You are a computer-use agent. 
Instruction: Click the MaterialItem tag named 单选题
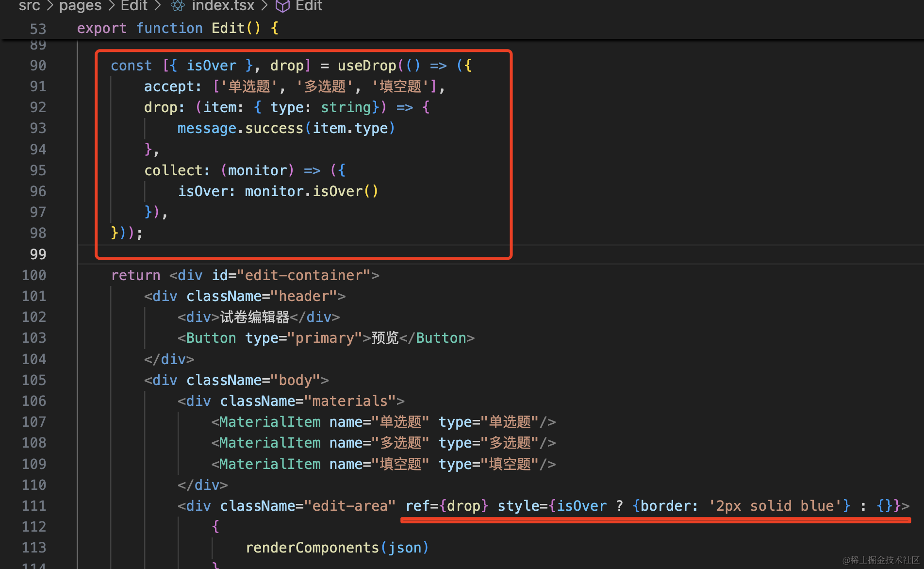269,422
